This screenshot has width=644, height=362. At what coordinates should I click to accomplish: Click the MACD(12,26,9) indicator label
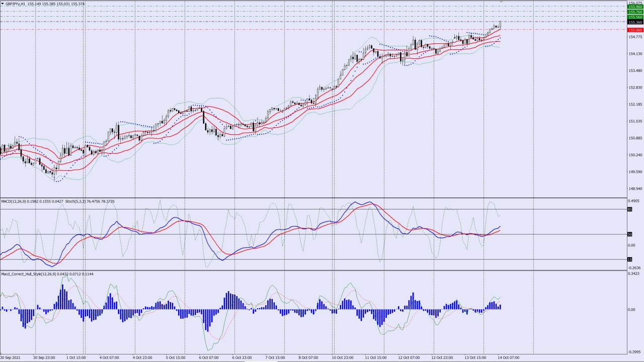(x=14, y=201)
